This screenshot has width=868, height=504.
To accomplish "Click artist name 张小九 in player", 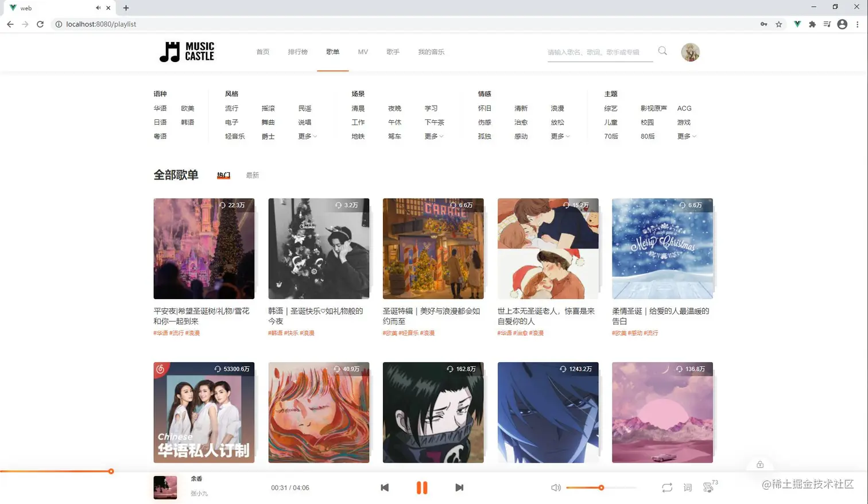I will 199,494.
